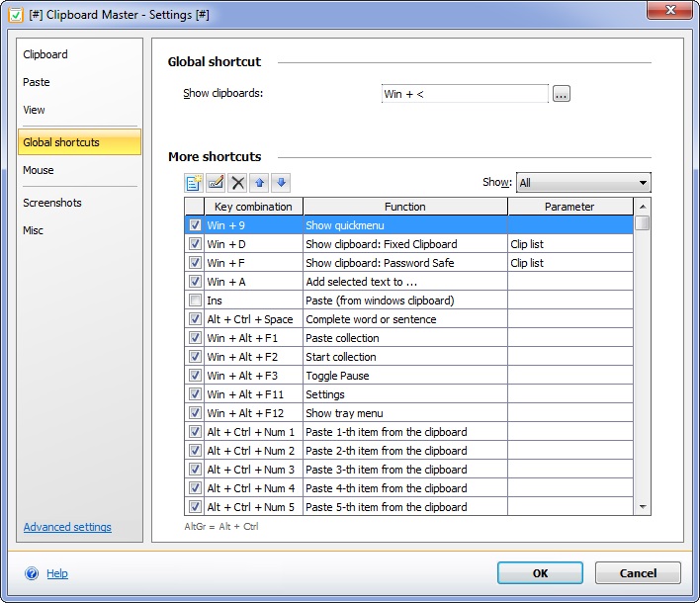Toggle Alt + Ctrl + Num 2 checkbox

195,450
